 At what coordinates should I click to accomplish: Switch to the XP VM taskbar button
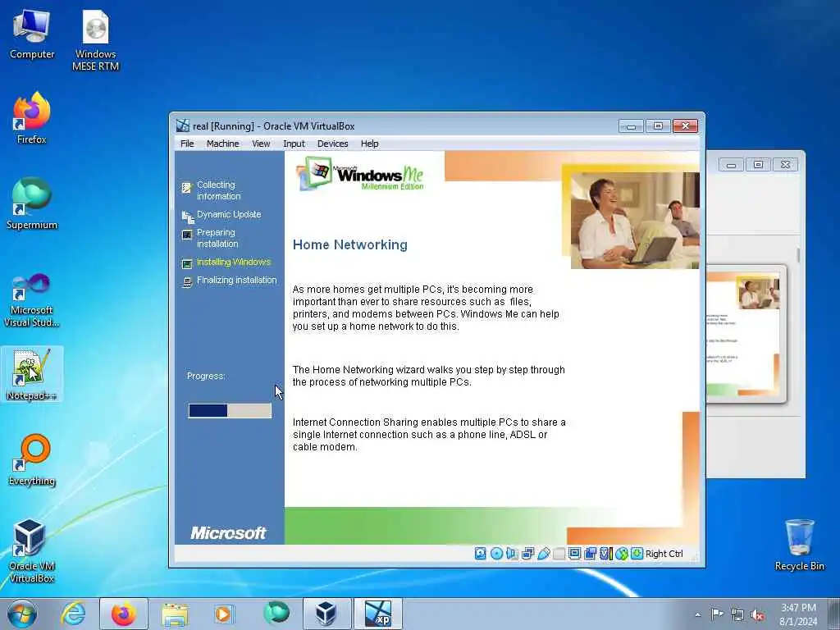click(x=378, y=614)
